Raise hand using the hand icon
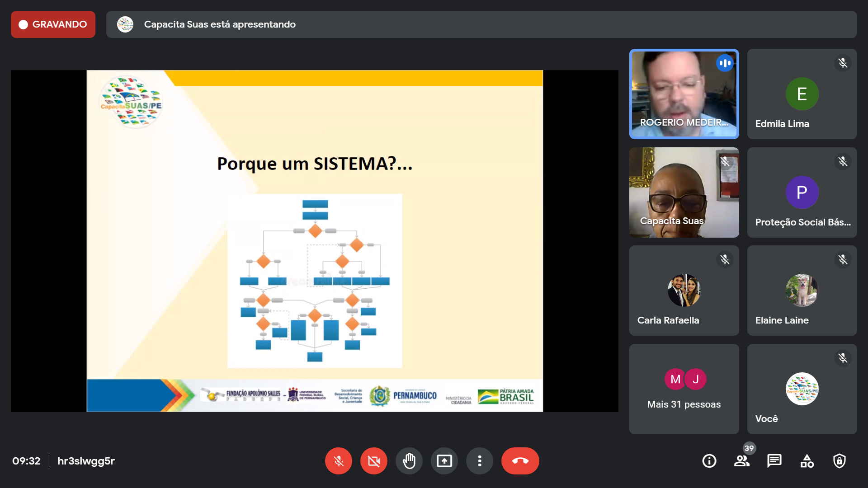 point(409,461)
